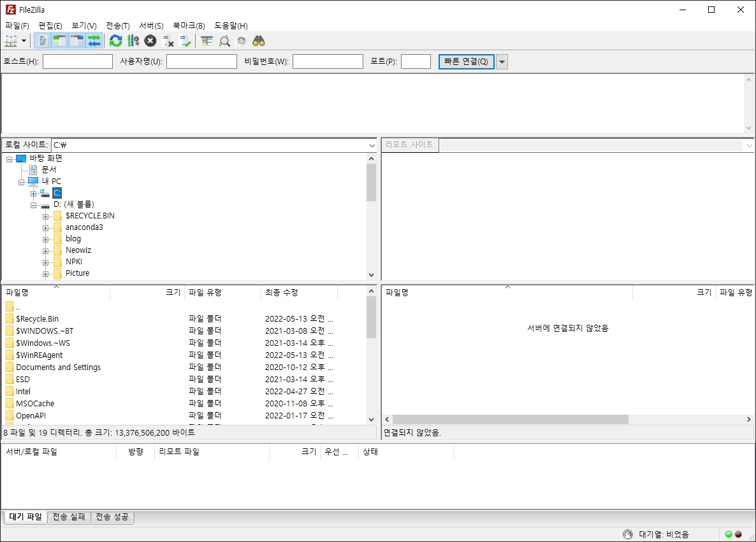Click the 호스트(H) input field
This screenshot has width=756, height=542.
tap(78, 62)
